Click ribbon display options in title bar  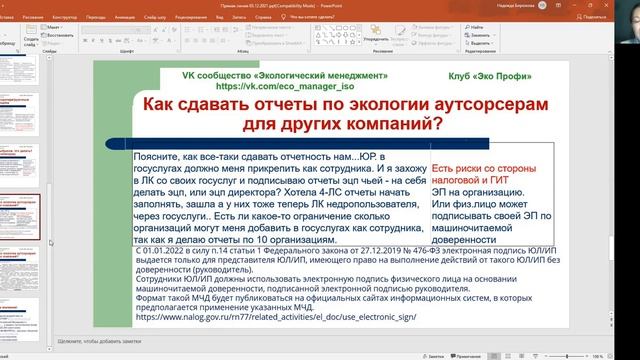[558, 5]
